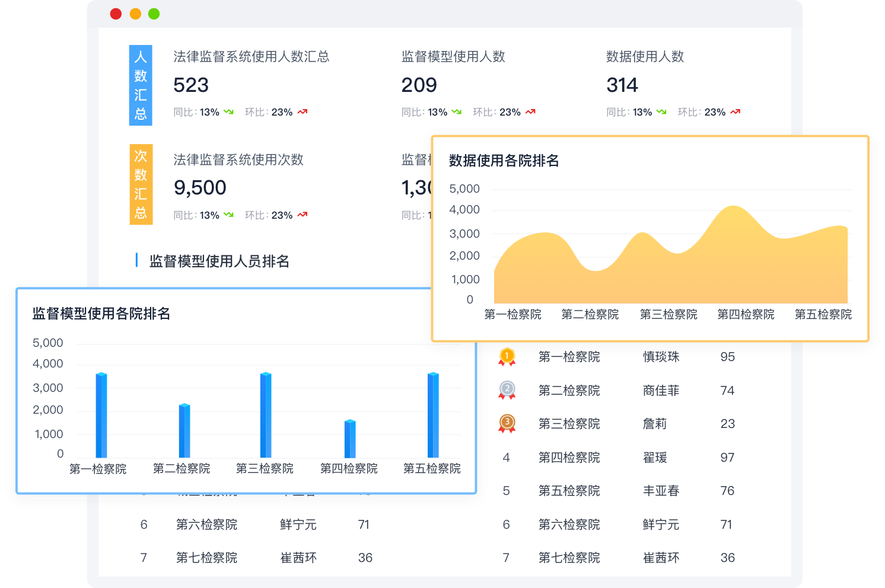The height and width of the screenshot is (588, 885).
Task: Click the 数据使用各院排名 chart title
Action: tap(504, 161)
